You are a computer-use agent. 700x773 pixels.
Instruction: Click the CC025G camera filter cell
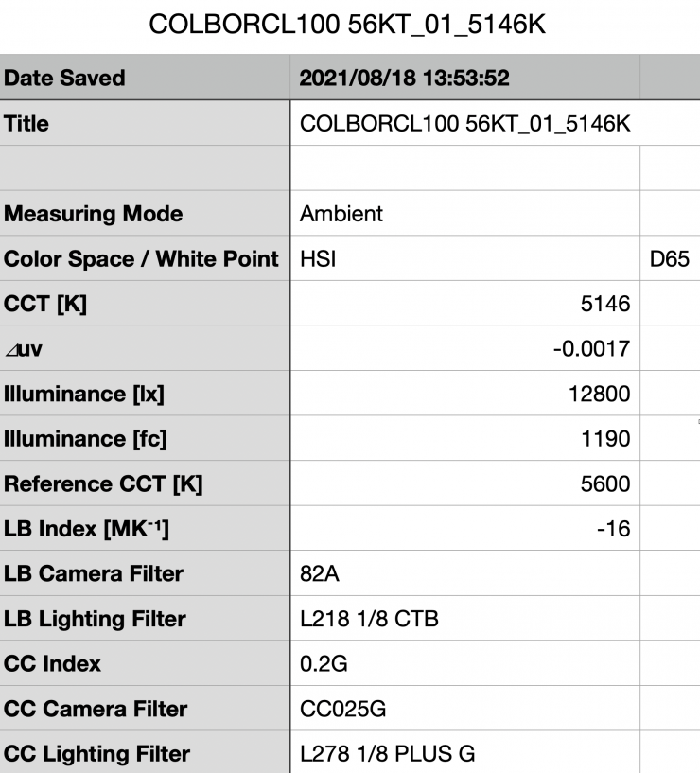[x=464, y=709]
